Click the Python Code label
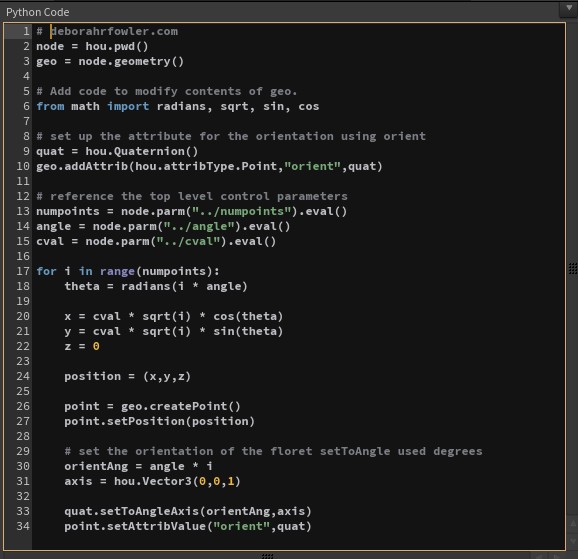 click(x=38, y=13)
